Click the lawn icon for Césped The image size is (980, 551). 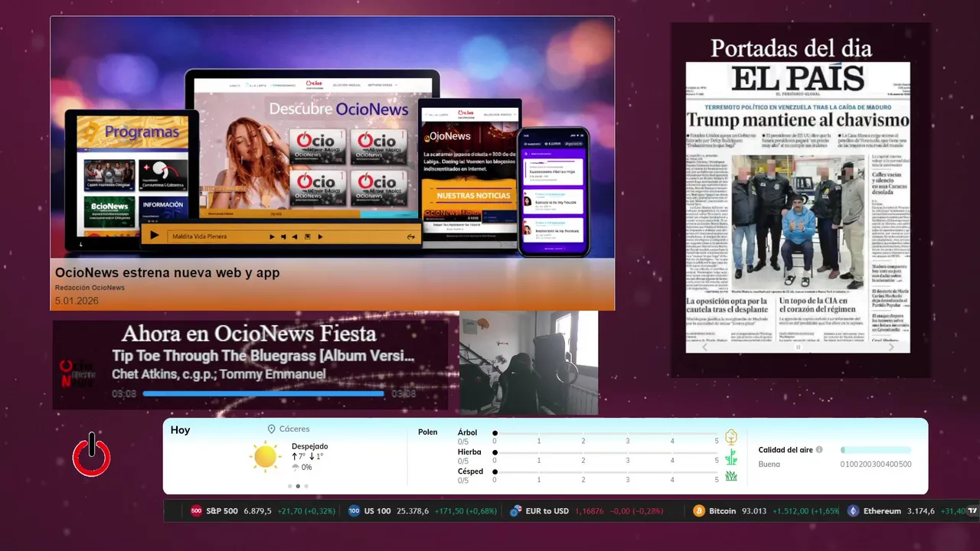coord(731,476)
